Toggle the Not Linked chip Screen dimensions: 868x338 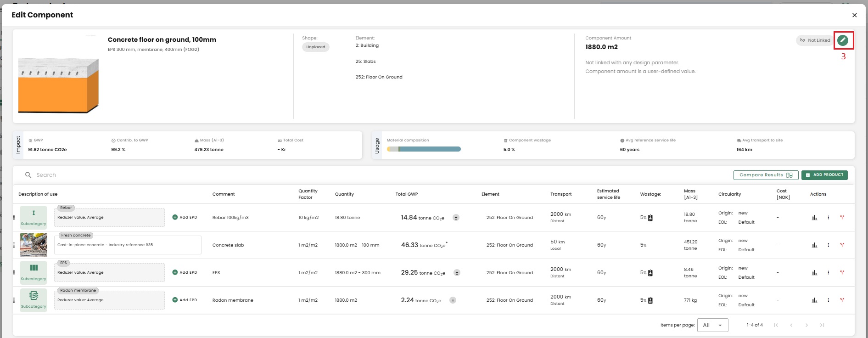point(815,40)
